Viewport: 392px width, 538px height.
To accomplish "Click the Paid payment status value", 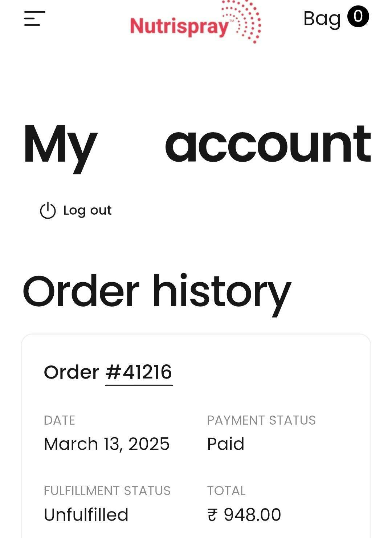I will pos(225,444).
